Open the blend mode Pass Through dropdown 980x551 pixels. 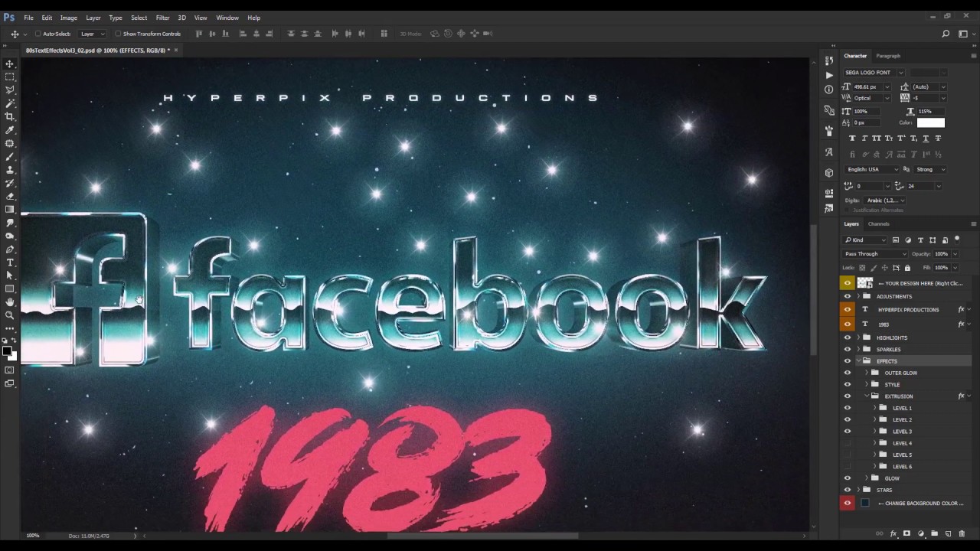pos(875,254)
